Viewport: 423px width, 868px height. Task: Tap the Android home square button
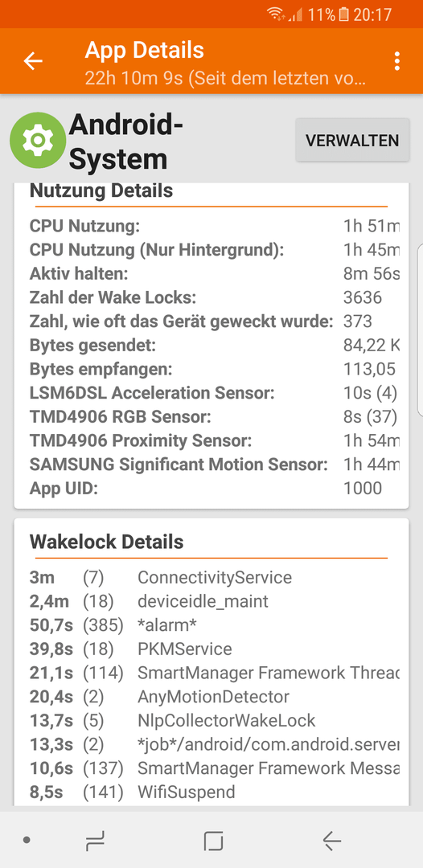(x=213, y=841)
